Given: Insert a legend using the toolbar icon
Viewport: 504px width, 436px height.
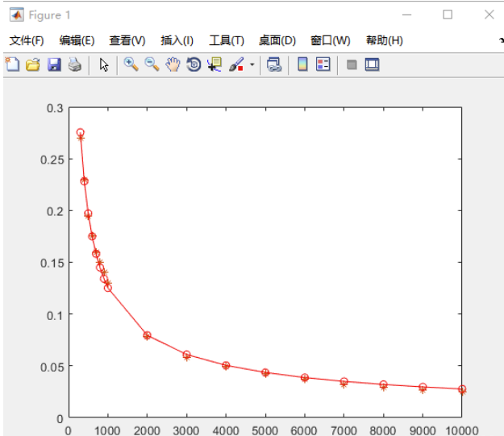Looking at the screenshot, I should [x=323, y=64].
